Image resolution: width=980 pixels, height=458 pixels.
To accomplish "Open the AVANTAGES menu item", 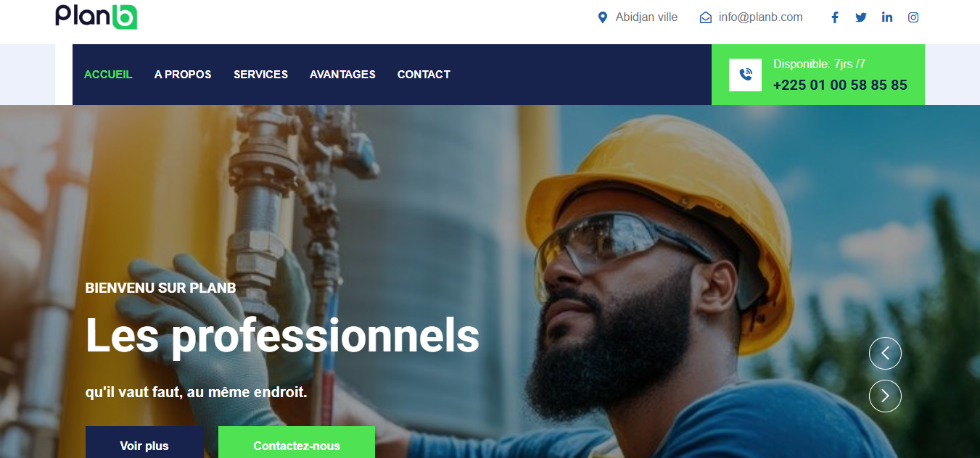I will coord(342,75).
